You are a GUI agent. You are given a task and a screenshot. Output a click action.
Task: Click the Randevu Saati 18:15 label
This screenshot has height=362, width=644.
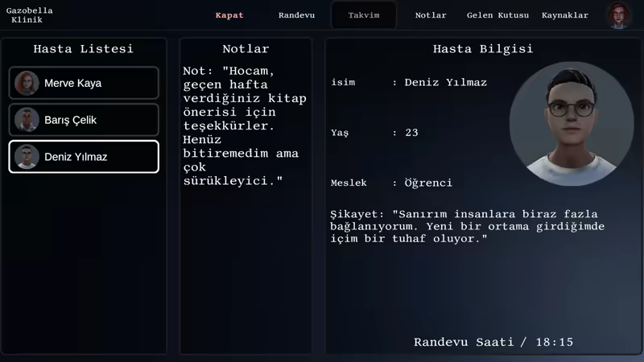tap(493, 342)
